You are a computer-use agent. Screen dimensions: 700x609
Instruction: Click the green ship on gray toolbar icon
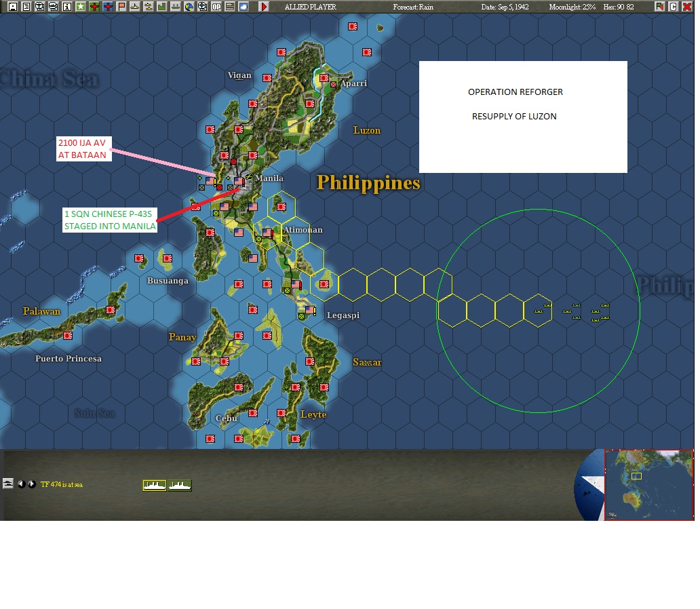click(176, 7)
